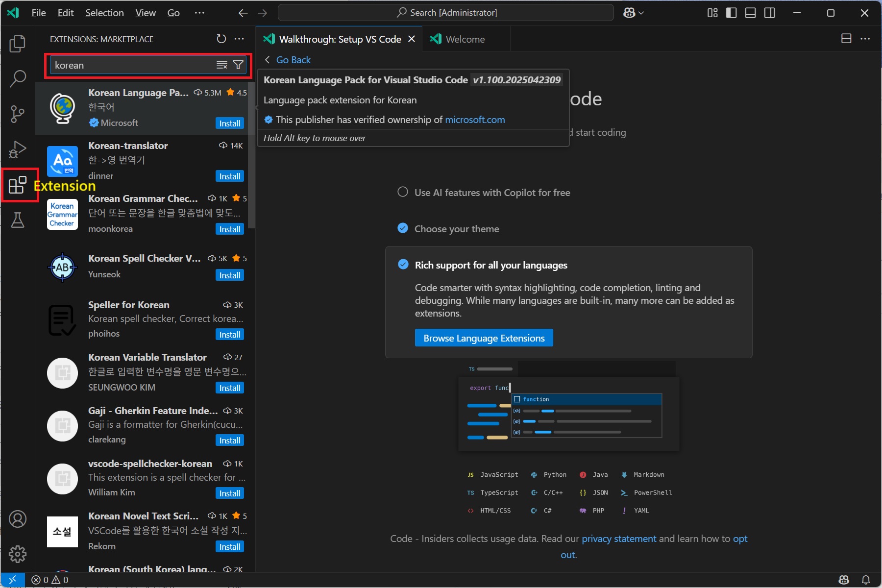
Task: Open the Extensions panel more actions menu
Action: pyautogui.click(x=239, y=39)
